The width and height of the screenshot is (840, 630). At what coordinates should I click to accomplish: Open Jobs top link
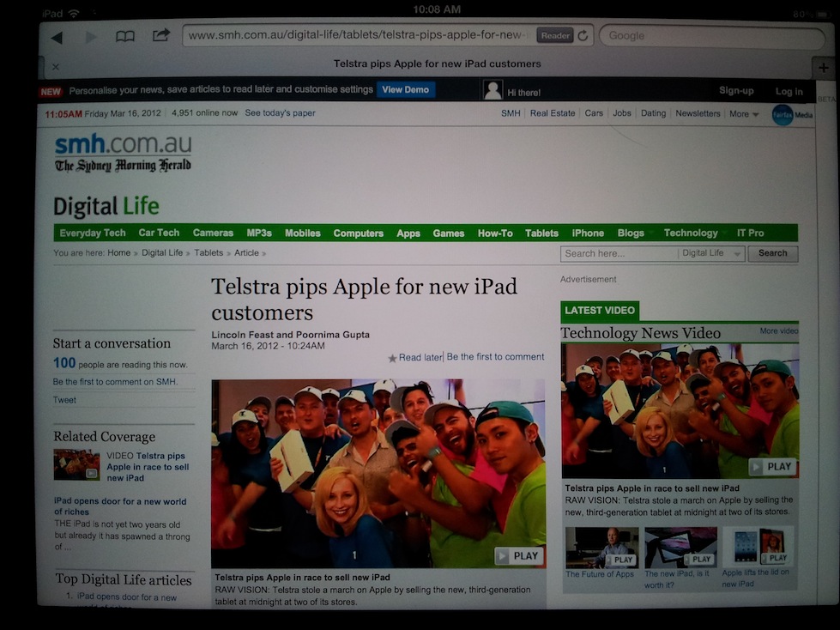pyautogui.click(x=622, y=113)
